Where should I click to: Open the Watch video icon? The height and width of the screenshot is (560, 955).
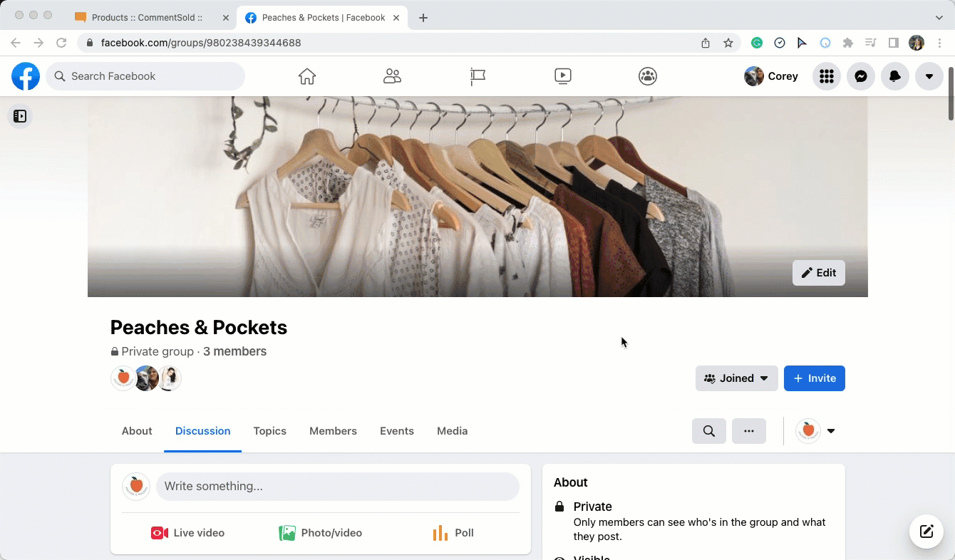point(562,76)
